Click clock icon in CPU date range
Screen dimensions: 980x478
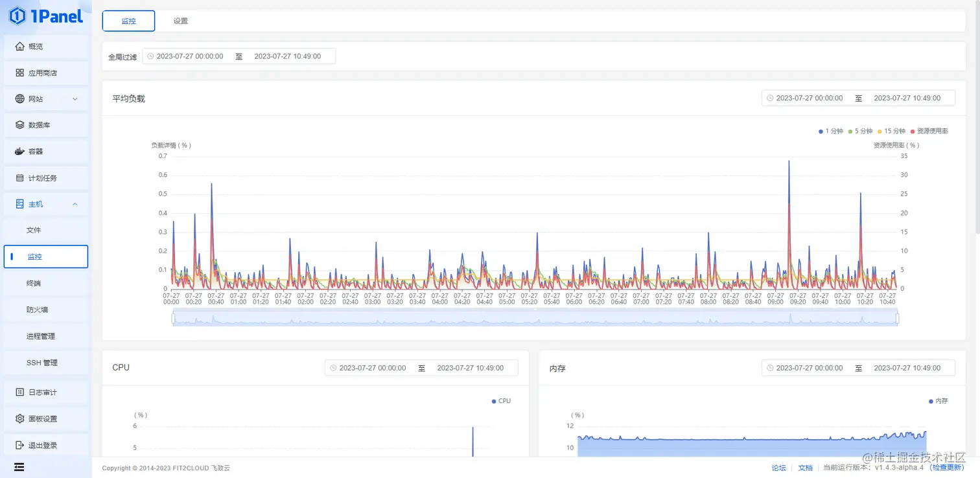click(x=333, y=368)
